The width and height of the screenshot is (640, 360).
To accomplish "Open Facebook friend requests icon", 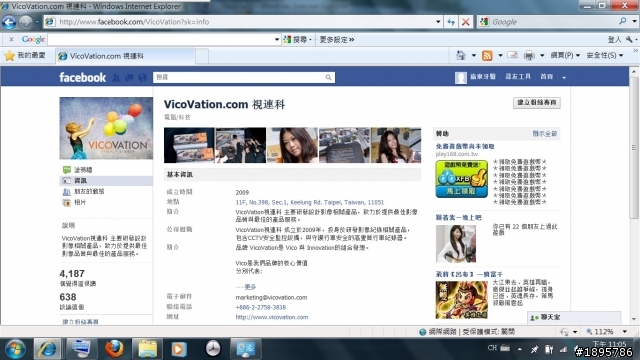I will 116,77.
